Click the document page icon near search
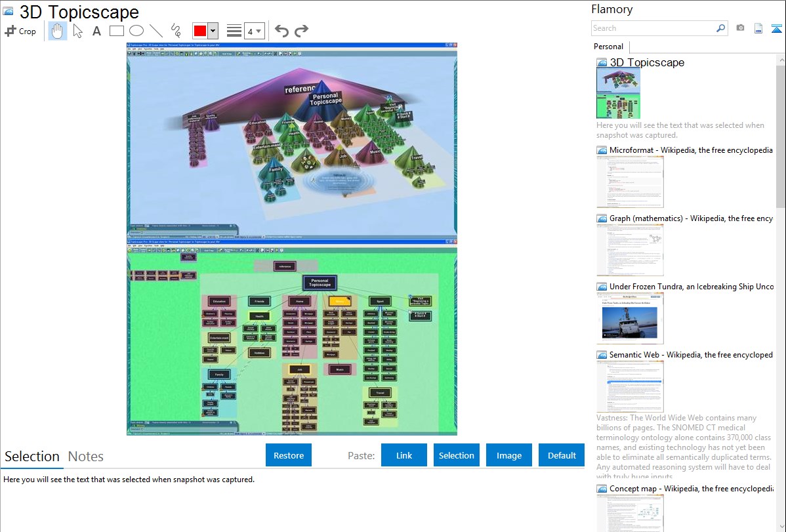The height and width of the screenshot is (532, 786). [x=758, y=29]
